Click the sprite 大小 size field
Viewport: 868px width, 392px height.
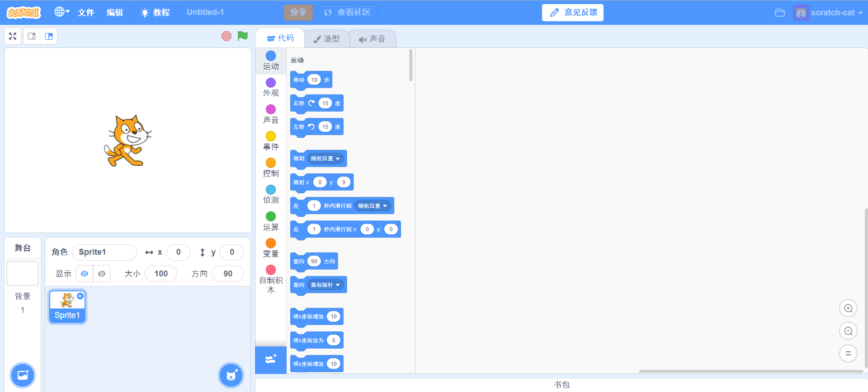[x=161, y=274]
